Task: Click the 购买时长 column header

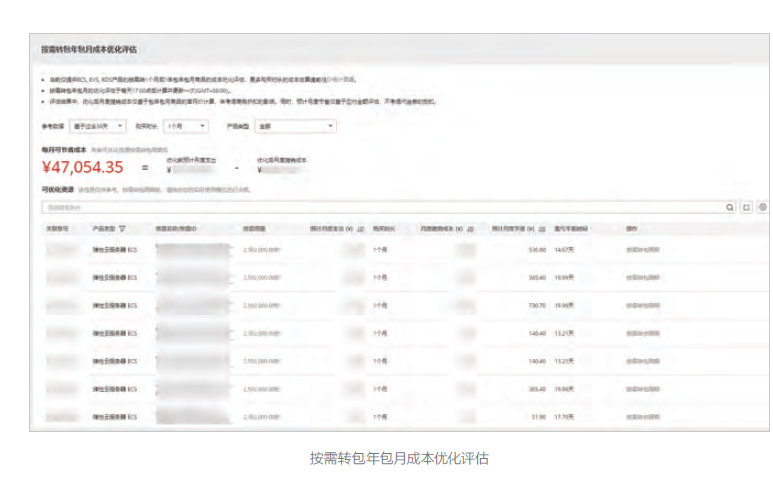Action: tap(384, 229)
